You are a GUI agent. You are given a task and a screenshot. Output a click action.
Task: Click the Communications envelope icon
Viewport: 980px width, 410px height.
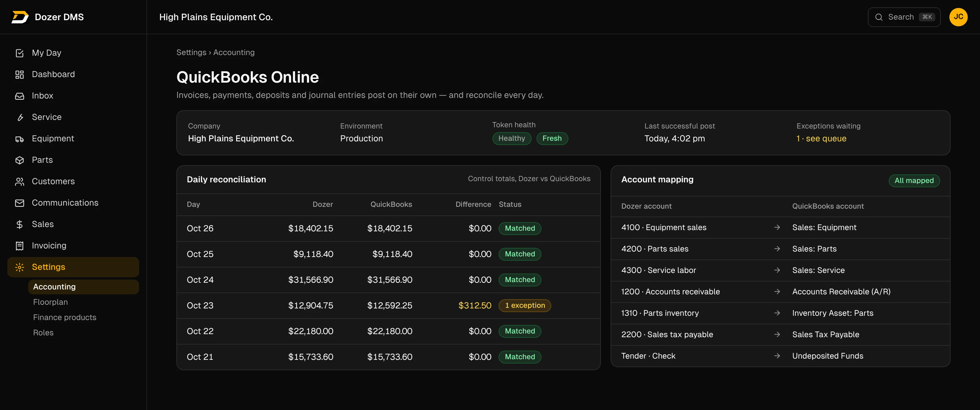[x=19, y=203]
